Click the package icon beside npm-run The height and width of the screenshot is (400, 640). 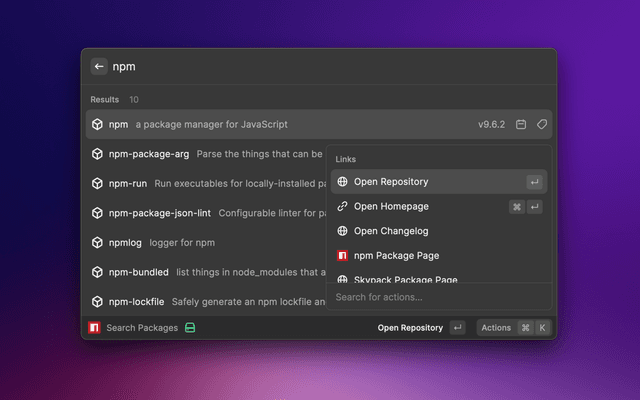[97, 183]
